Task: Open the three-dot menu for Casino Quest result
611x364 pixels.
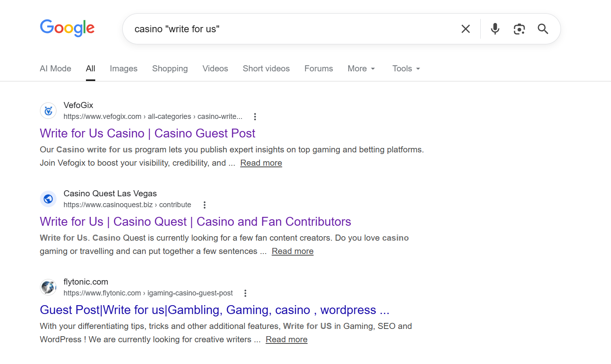Action: tap(205, 204)
